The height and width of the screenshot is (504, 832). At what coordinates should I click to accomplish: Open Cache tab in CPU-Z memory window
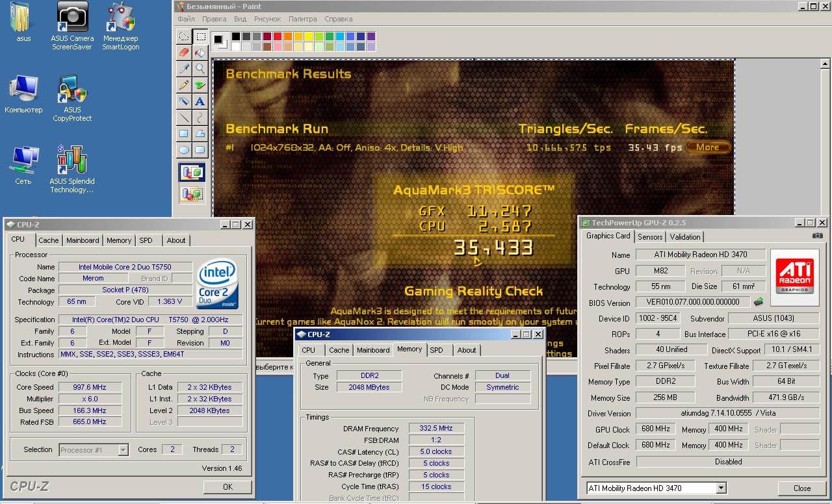point(339,350)
